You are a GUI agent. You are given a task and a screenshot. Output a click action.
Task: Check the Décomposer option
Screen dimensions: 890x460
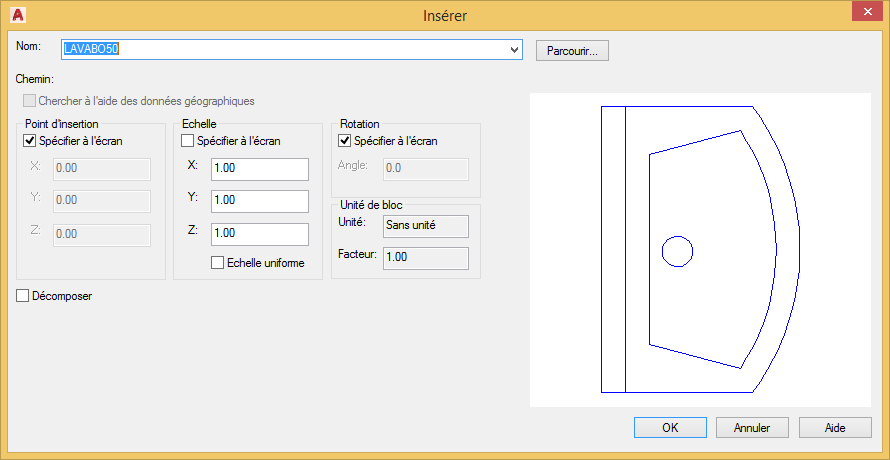(x=24, y=296)
